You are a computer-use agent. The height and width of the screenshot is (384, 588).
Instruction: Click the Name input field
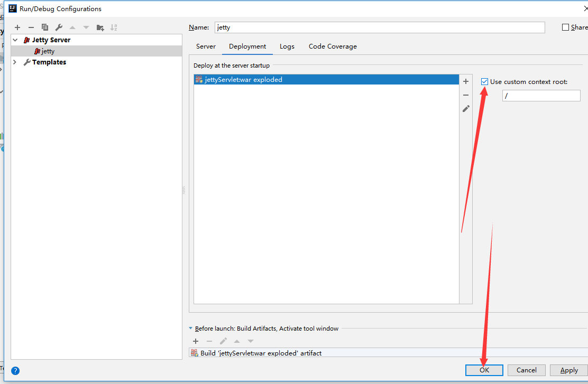(380, 27)
